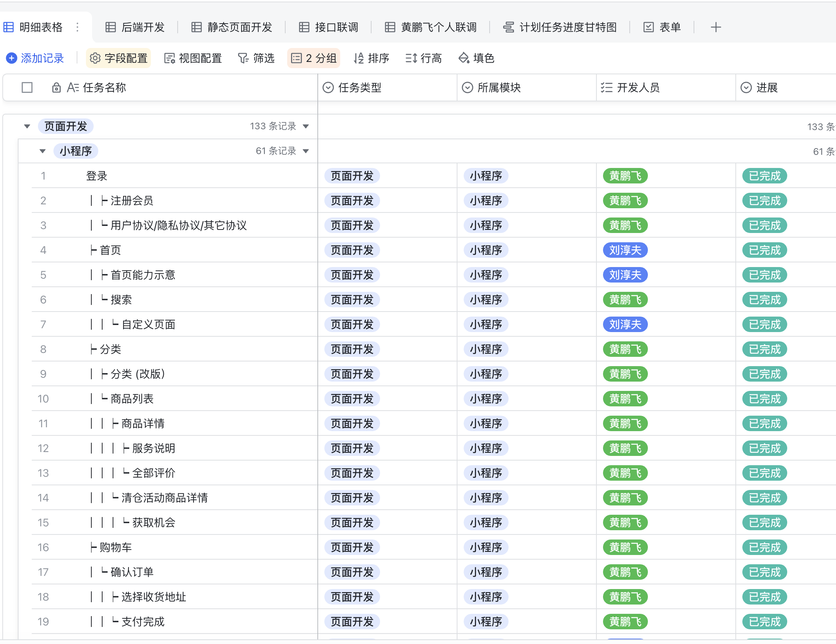Open the 排序 sort panel
The image size is (836, 644).
(371, 58)
